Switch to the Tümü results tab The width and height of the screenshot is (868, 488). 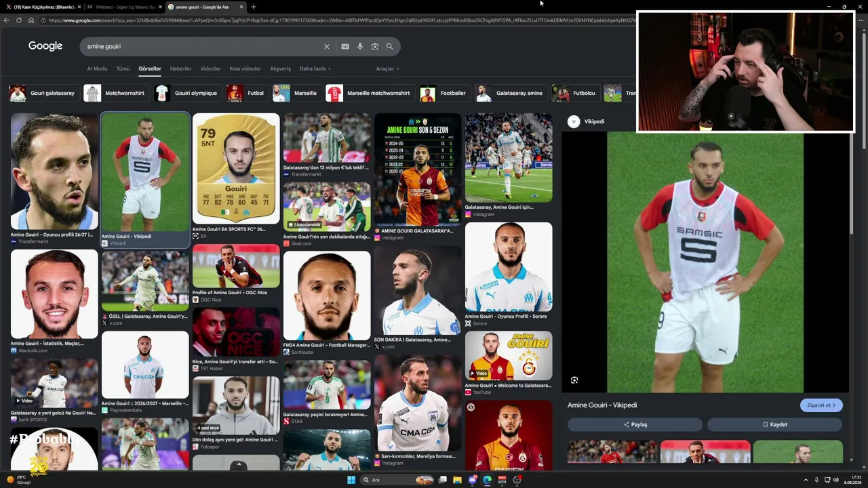pos(123,68)
